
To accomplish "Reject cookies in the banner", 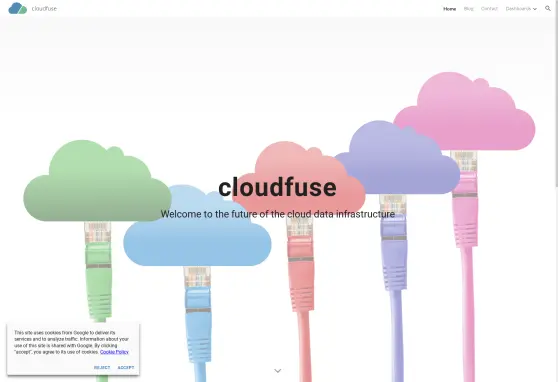I will [102, 367].
